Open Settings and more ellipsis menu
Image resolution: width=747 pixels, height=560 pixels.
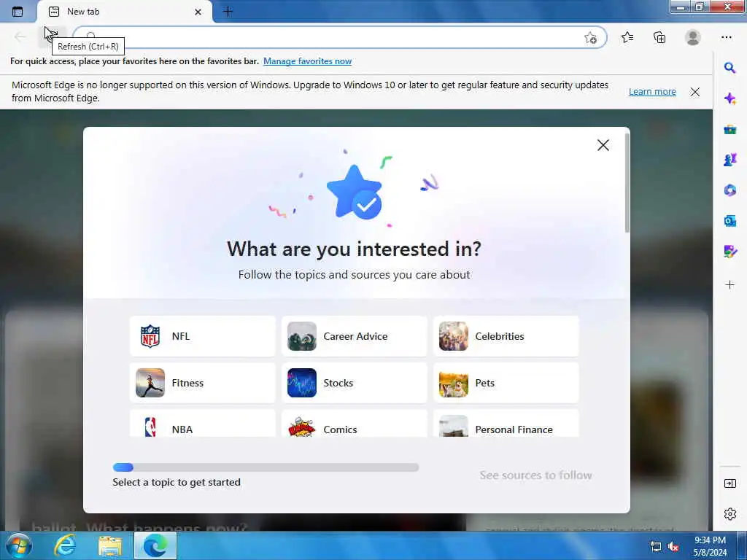point(726,37)
